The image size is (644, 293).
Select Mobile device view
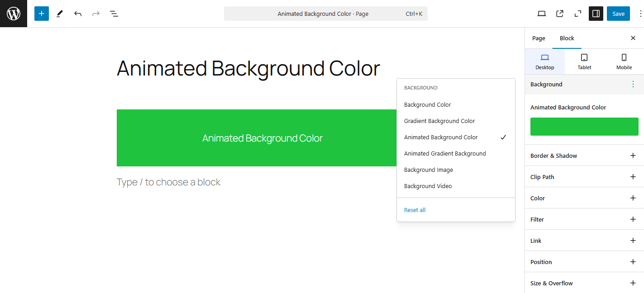pos(624,61)
